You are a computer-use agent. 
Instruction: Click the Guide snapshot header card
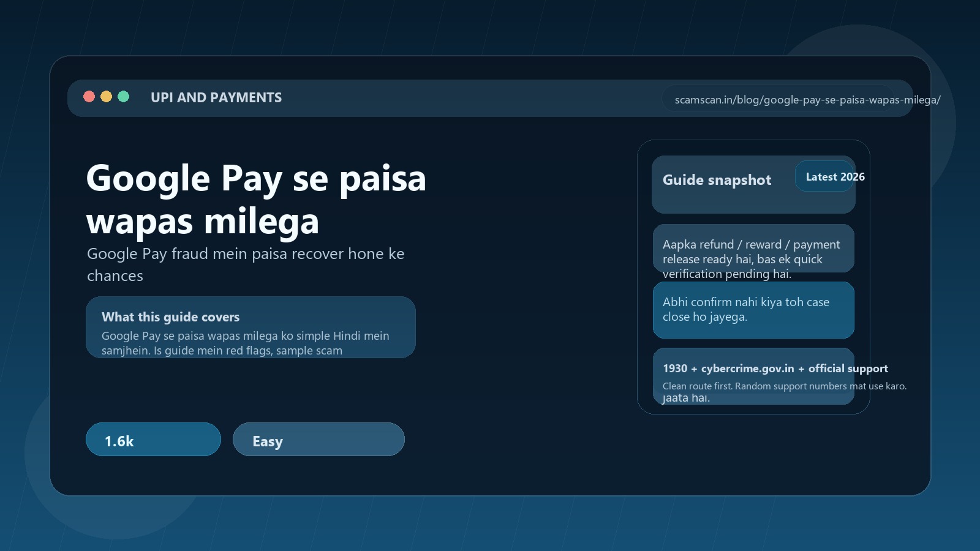tap(753, 184)
